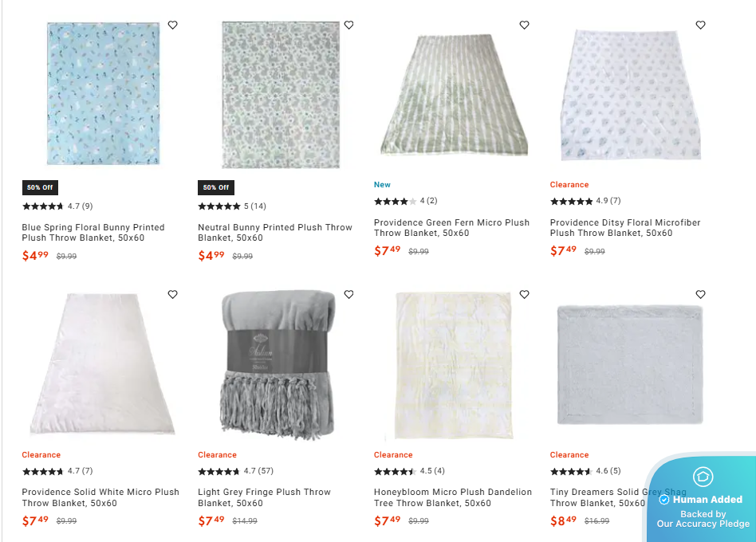The height and width of the screenshot is (542, 756).
Task: Add Honeybloom Dandelion Tree blanket to favorites
Action: pyautogui.click(x=524, y=294)
